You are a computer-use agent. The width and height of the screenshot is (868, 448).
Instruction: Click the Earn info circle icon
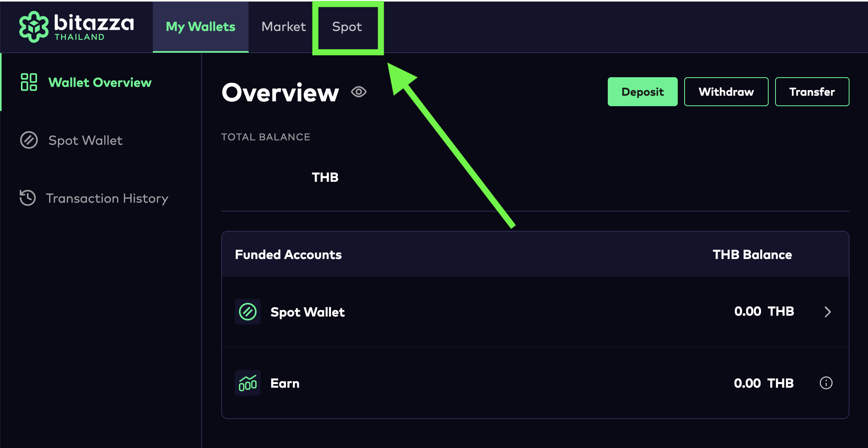coord(826,383)
